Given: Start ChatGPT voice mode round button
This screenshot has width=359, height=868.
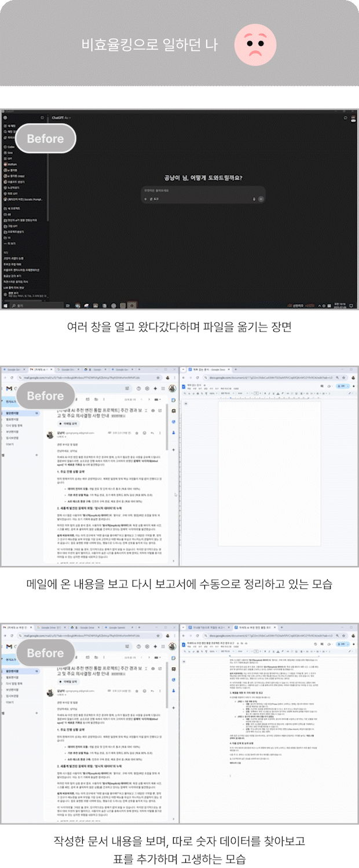Looking at the screenshot, I should (261, 198).
